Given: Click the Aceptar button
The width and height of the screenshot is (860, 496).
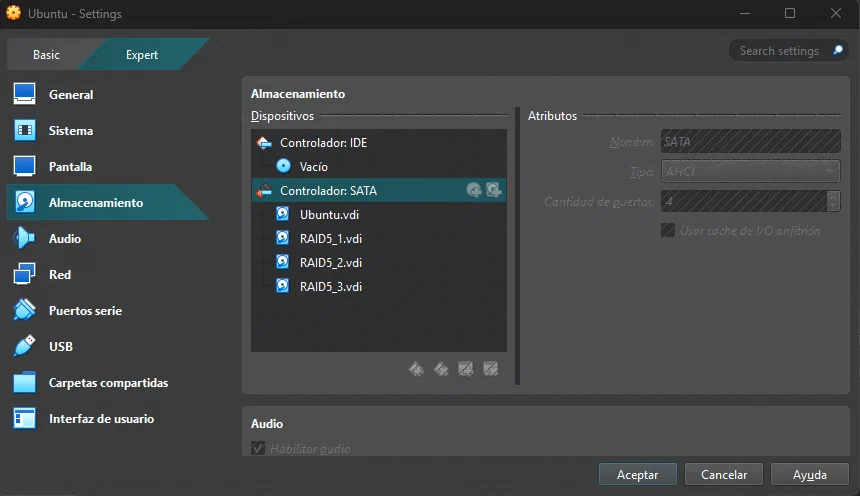Looking at the screenshot, I should click(637, 475).
